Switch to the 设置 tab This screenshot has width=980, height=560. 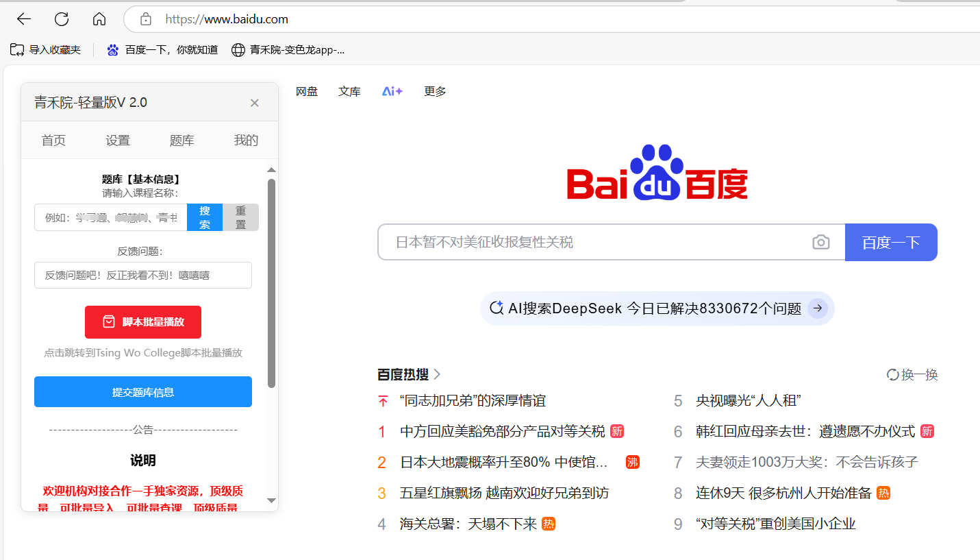click(118, 141)
